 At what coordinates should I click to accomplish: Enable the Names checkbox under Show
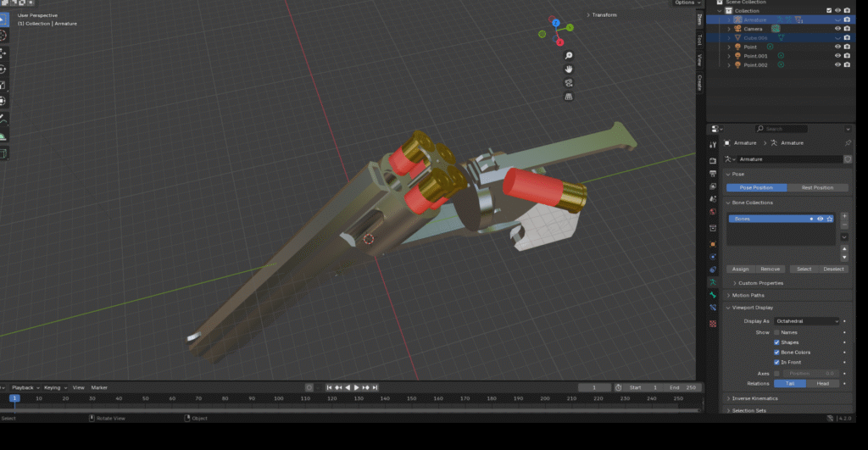pyautogui.click(x=776, y=332)
